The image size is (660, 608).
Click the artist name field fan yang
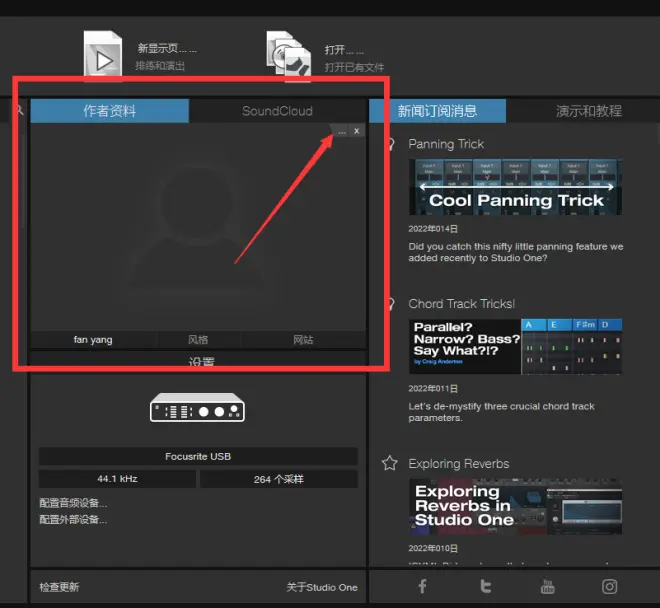93,339
